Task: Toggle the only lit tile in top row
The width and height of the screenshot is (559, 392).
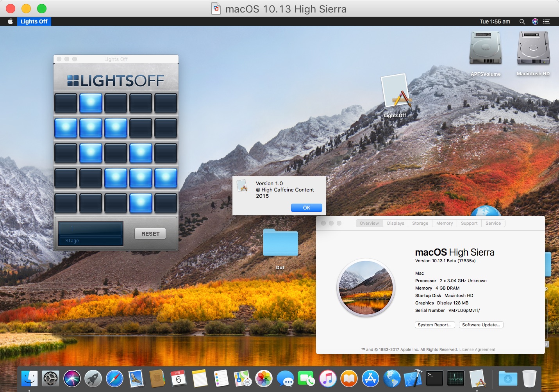Action: pos(91,103)
